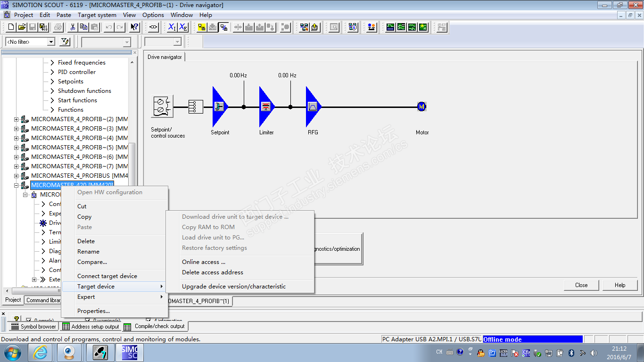Choose Rename in context menu
The image size is (644, 362).
(115, 252)
